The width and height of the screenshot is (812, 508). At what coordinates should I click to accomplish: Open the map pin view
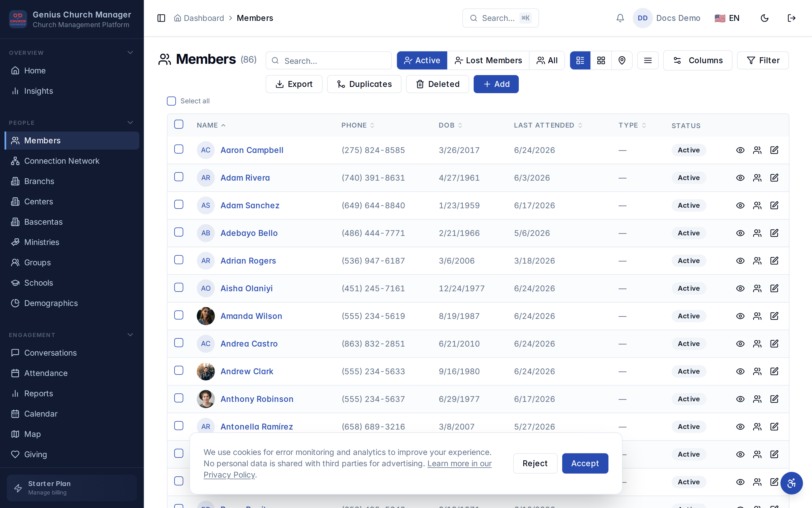point(622,60)
